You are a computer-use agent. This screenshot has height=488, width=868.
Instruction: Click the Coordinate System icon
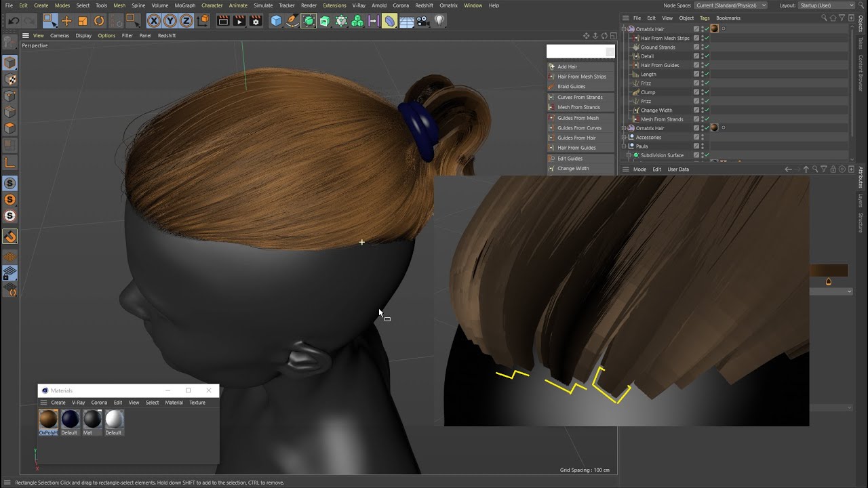pos(203,21)
